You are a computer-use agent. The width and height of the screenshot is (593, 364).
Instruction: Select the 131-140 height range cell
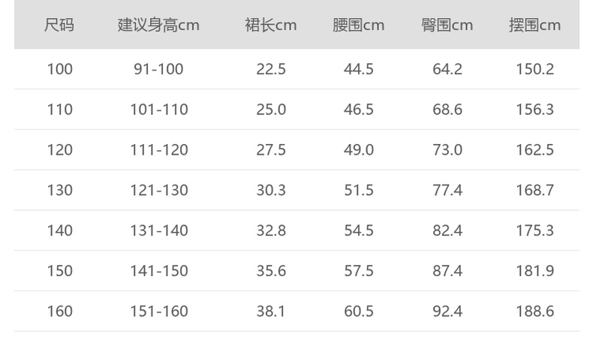point(158,230)
